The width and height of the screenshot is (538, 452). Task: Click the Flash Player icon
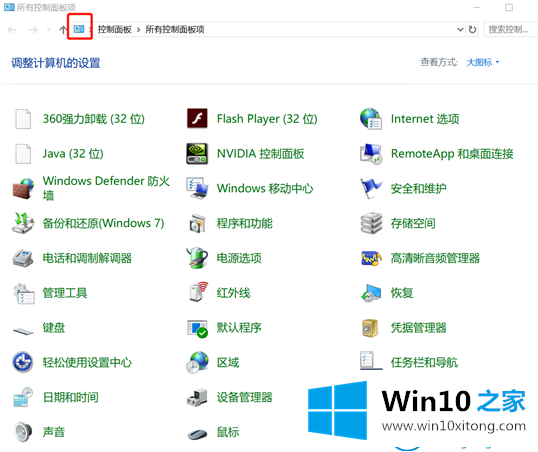(x=197, y=118)
